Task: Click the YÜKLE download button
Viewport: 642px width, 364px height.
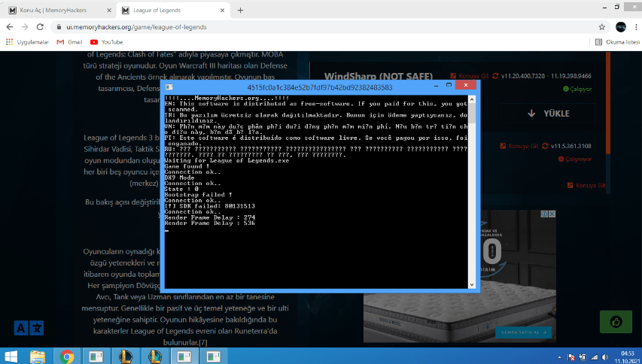Action: [549, 114]
